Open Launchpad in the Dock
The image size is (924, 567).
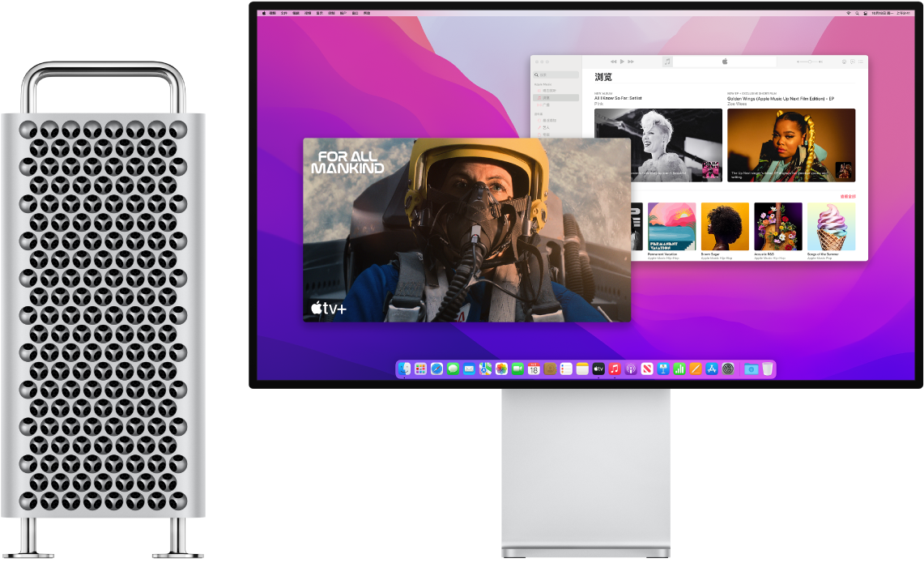point(420,369)
